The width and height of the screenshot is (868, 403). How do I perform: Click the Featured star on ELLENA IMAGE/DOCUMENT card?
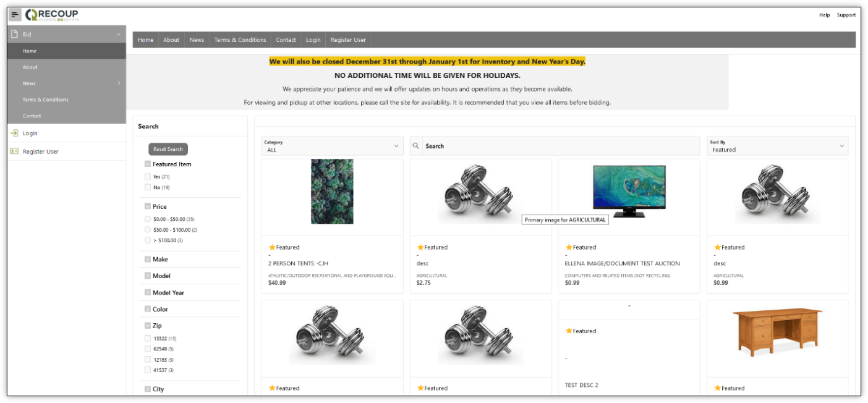tap(569, 247)
